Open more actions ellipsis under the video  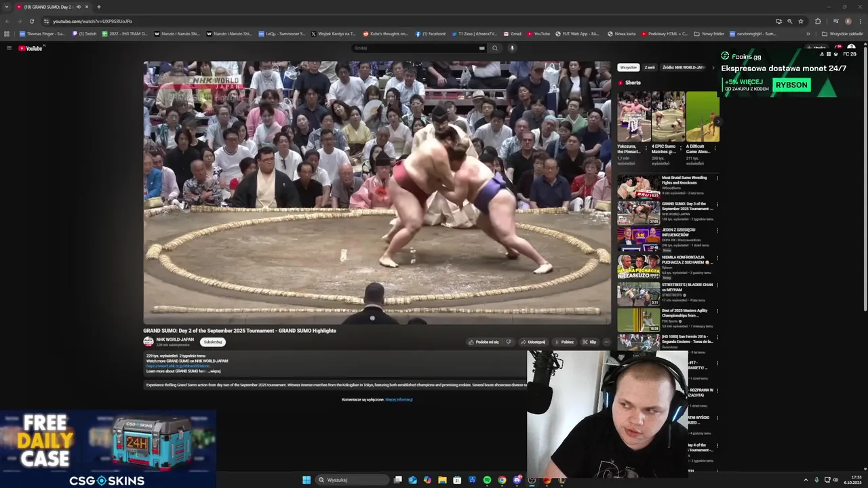606,342
